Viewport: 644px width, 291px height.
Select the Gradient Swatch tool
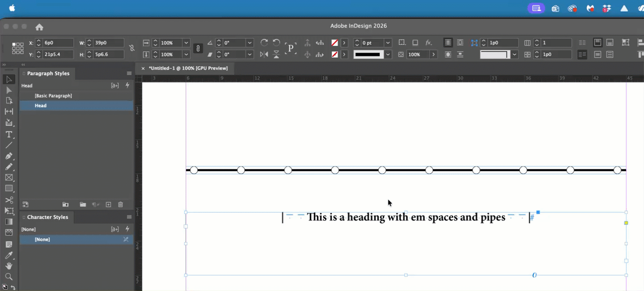tap(9, 222)
